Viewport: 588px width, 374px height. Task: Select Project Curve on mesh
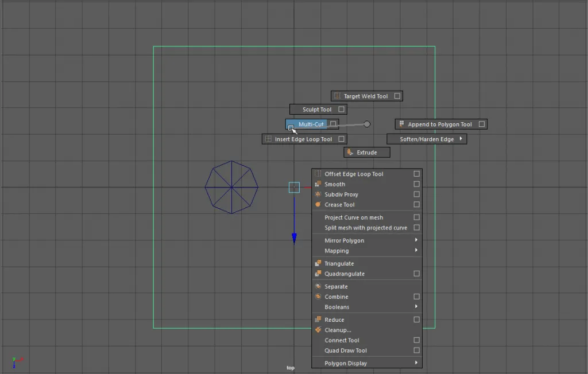(354, 217)
